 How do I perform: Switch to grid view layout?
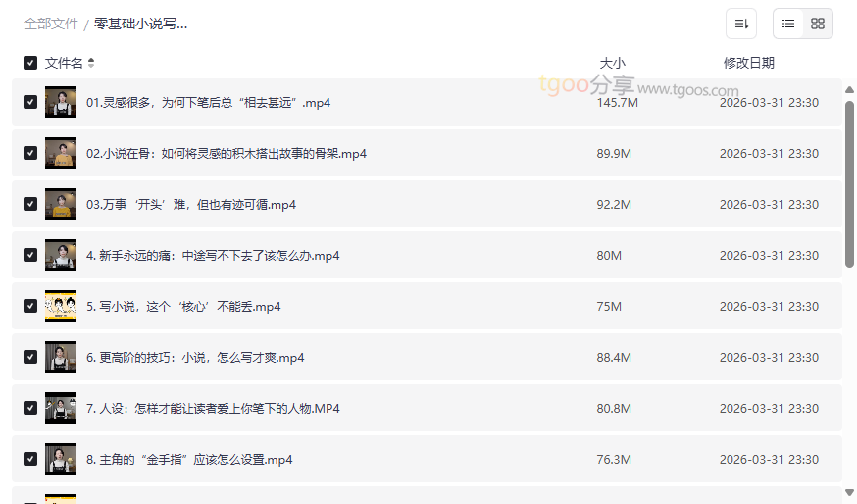817,24
